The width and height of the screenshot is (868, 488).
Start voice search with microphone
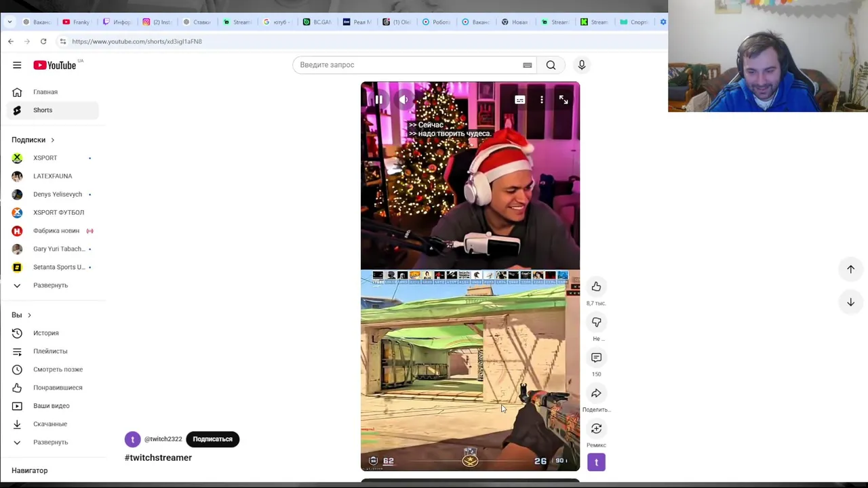[x=581, y=65]
